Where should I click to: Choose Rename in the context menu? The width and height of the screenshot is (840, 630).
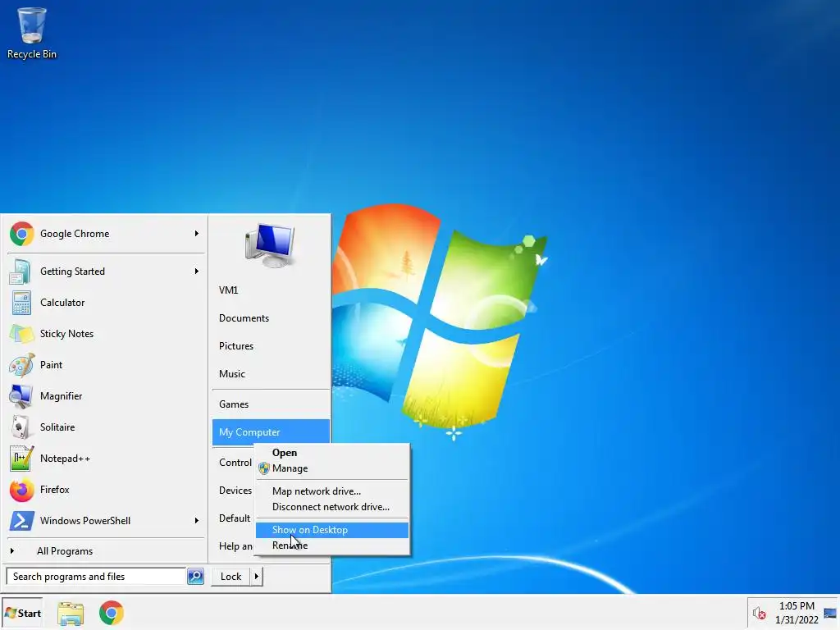click(332, 546)
